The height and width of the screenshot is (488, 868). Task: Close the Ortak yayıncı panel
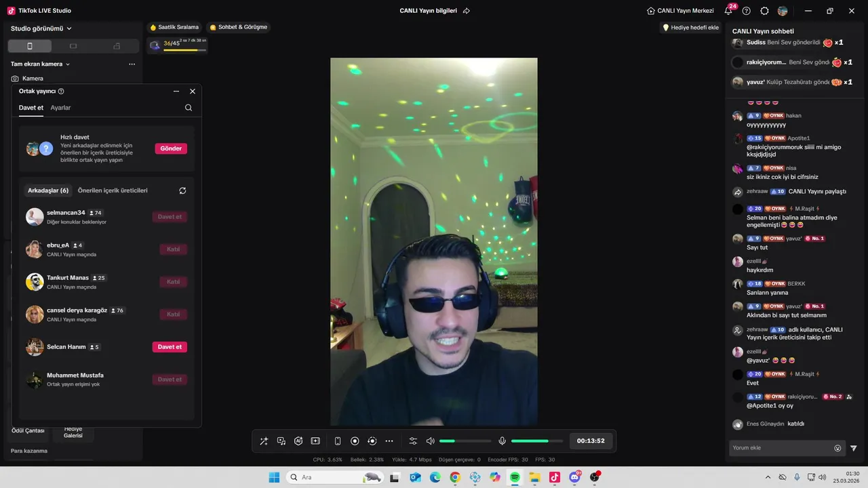tap(193, 91)
